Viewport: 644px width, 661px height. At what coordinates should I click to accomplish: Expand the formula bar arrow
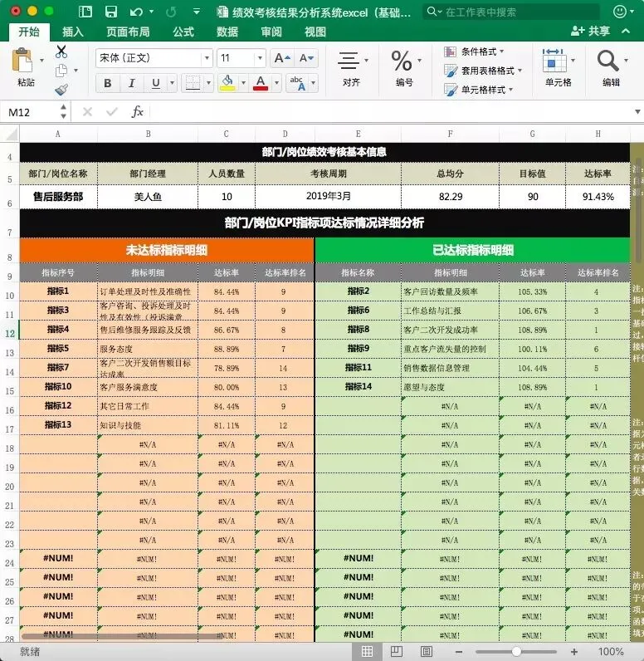(637, 112)
